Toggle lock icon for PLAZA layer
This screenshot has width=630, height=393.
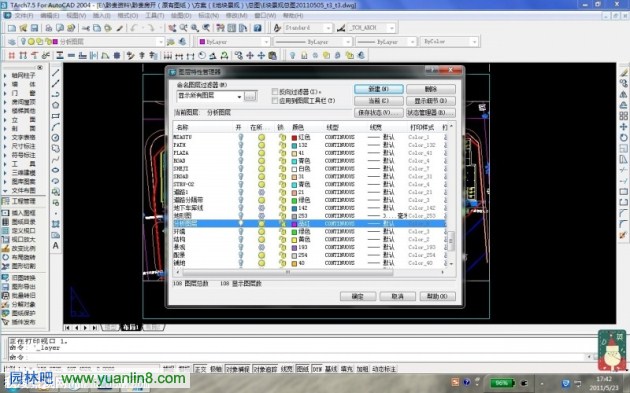tap(282, 153)
